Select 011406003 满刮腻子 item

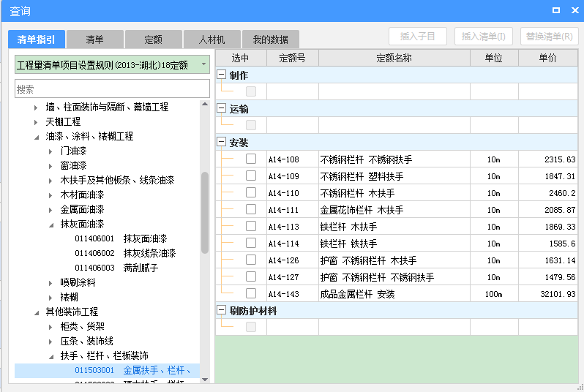point(116,268)
